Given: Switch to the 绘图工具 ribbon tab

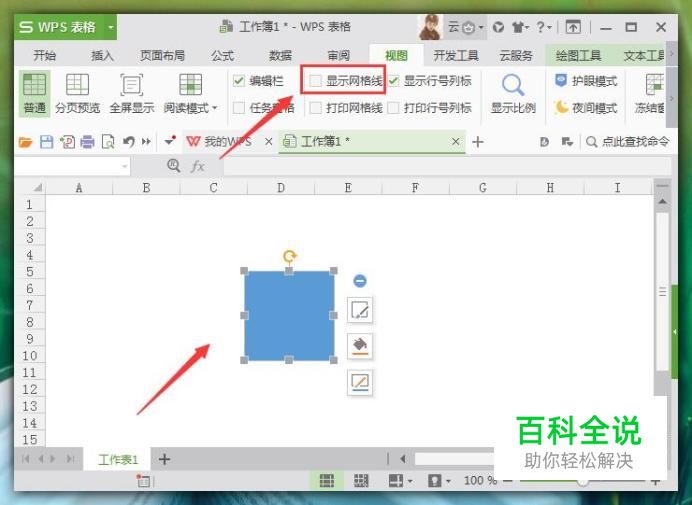Looking at the screenshot, I should click(x=578, y=56).
